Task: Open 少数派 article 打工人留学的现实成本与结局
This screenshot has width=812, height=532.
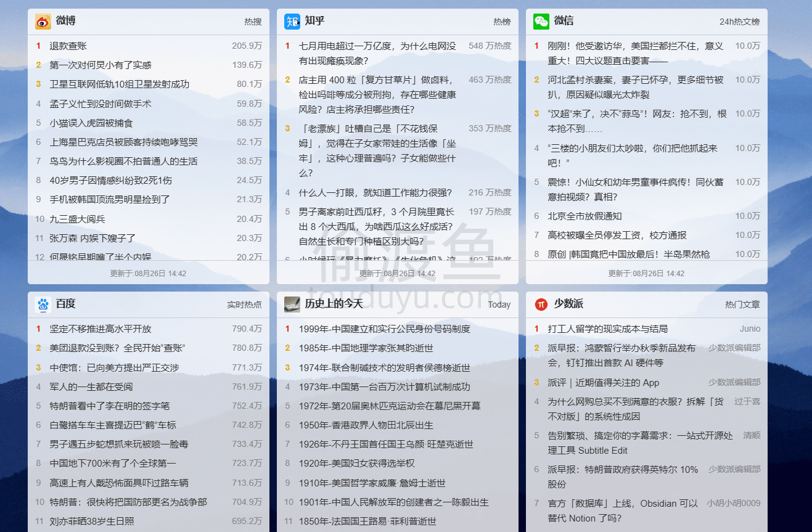Action: [x=608, y=329]
